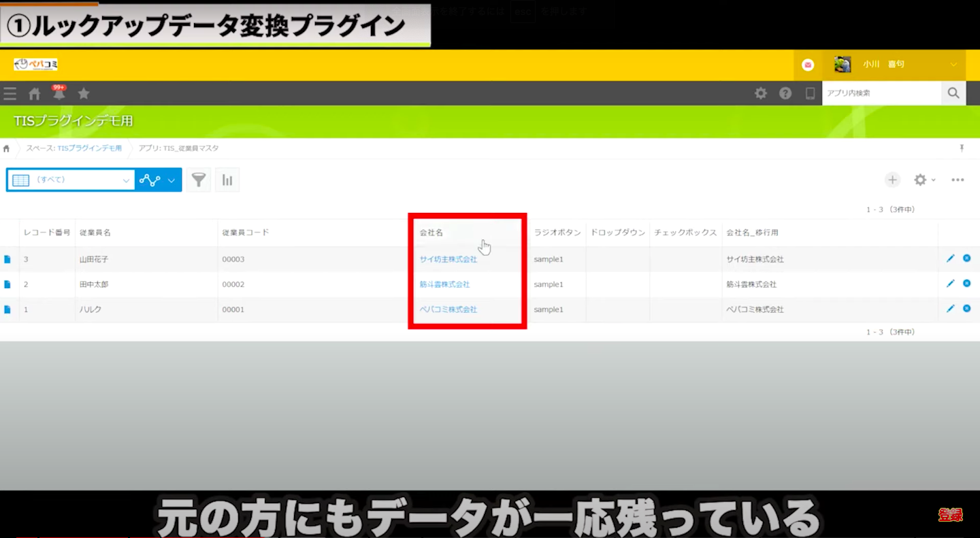Click the ハルク name cell
Viewport: 980px width, 538px height.
pyautogui.click(x=91, y=309)
